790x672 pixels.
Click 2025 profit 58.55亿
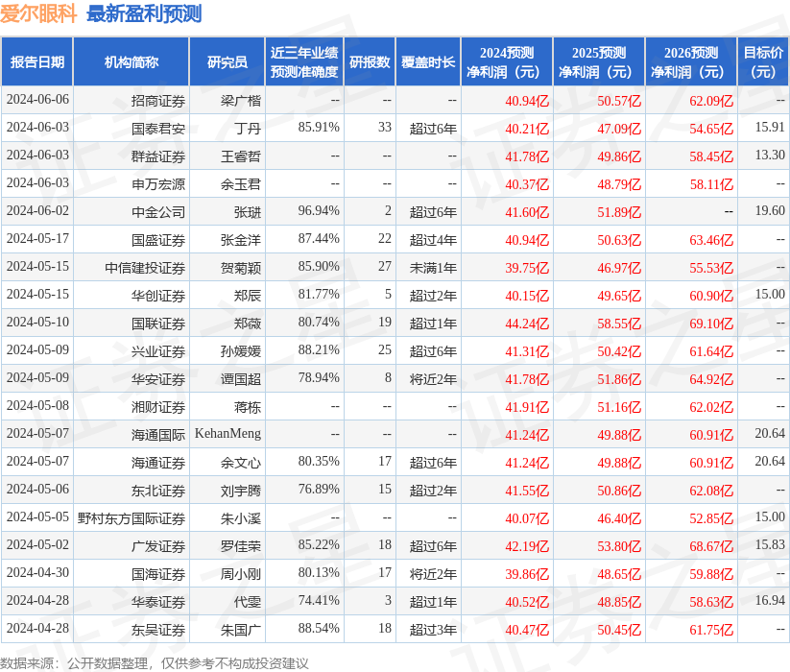point(619,324)
